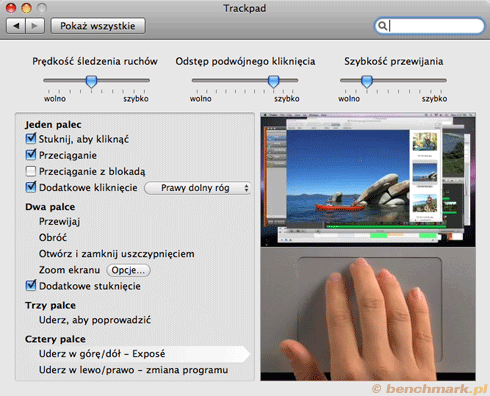
Task: Adjust Szybkość przewijania slider
Action: 367,81
